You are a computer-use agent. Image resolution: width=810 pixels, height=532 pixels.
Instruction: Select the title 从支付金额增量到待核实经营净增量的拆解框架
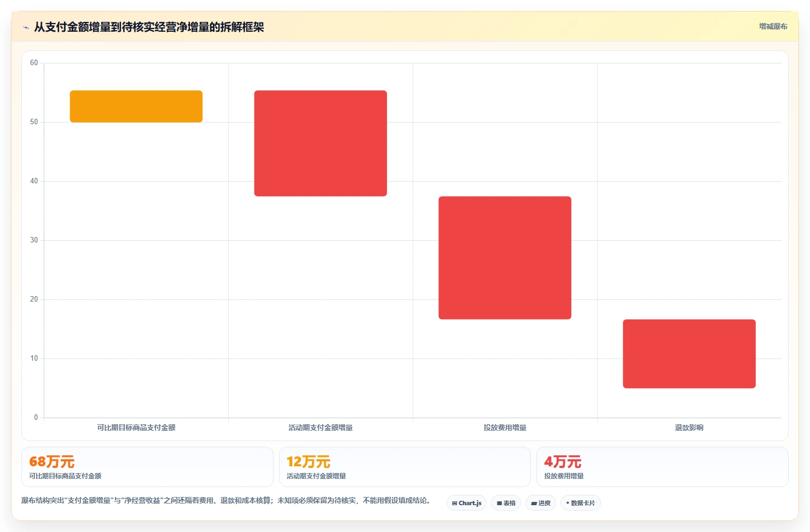(x=149, y=27)
